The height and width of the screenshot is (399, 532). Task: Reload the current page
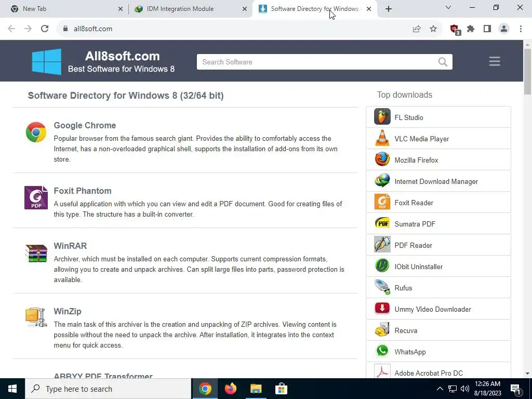tap(45, 29)
